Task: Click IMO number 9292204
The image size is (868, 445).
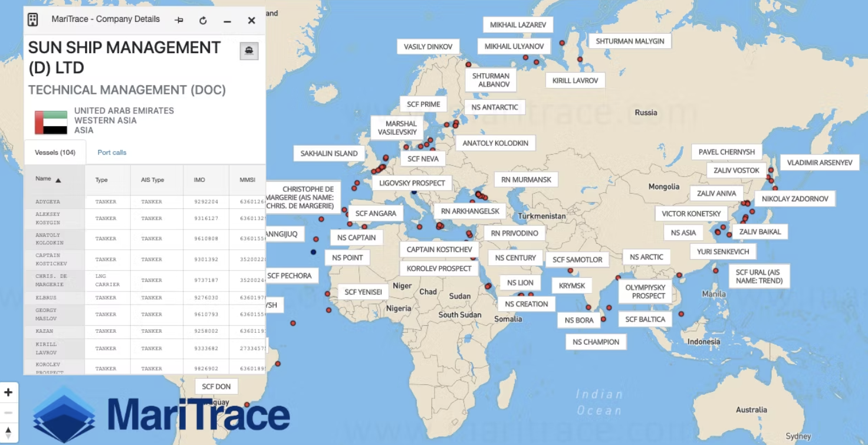Action: click(206, 202)
